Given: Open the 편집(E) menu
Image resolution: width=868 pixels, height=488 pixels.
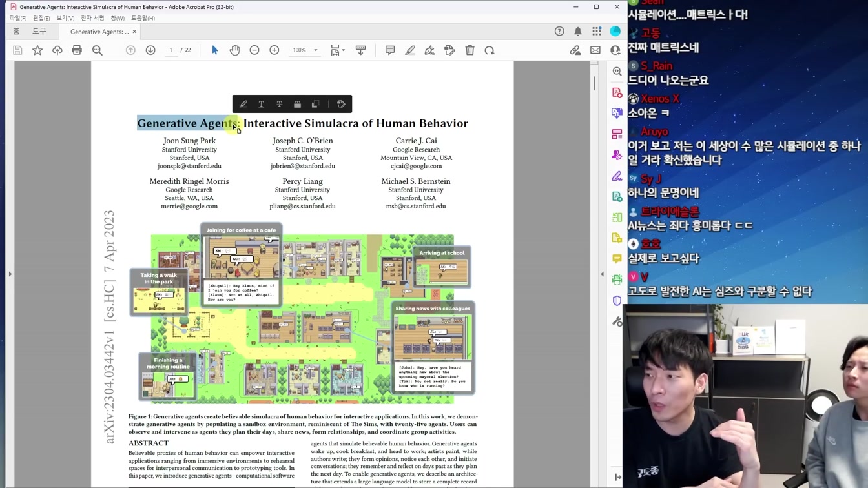Looking at the screenshot, I should click(x=41, y=18).
